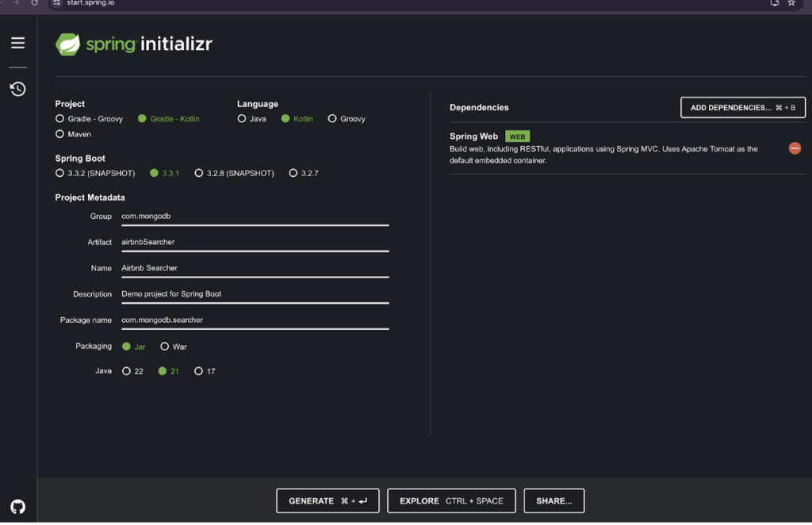The image size is (812, 525).
Task: Click the Package name input field
Action: [x=254, y=320]
